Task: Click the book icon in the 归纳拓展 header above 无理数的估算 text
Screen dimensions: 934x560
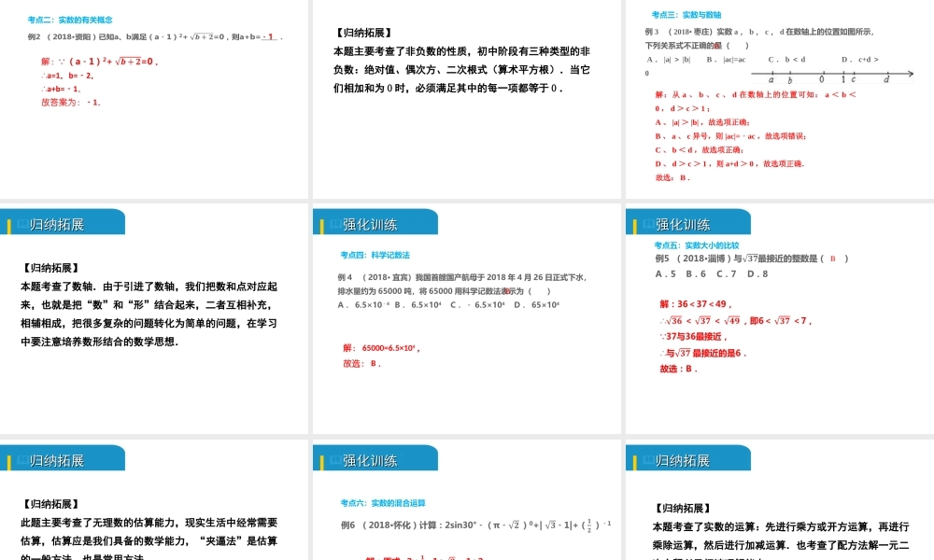Action: (x=22, y=460)
